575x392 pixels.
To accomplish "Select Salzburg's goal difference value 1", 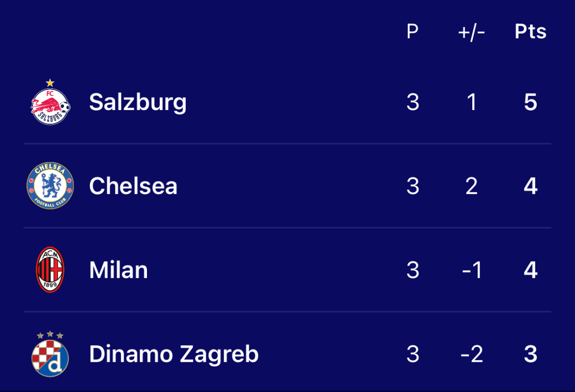I will click(x=472, y=102).
